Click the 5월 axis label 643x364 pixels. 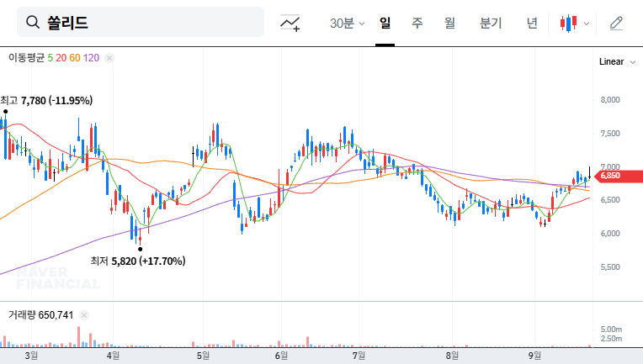pyautogui.click(x=203, y=356)
